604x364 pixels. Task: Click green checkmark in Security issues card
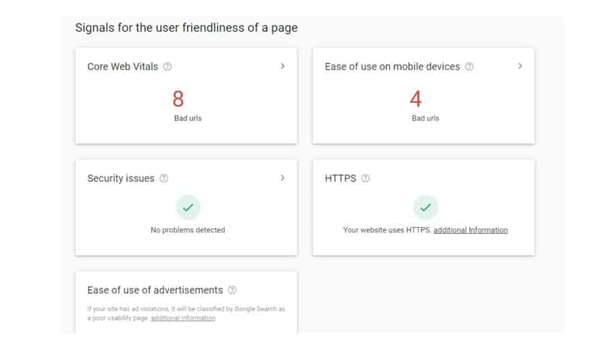pyautogui.click(x=188, y=208)
